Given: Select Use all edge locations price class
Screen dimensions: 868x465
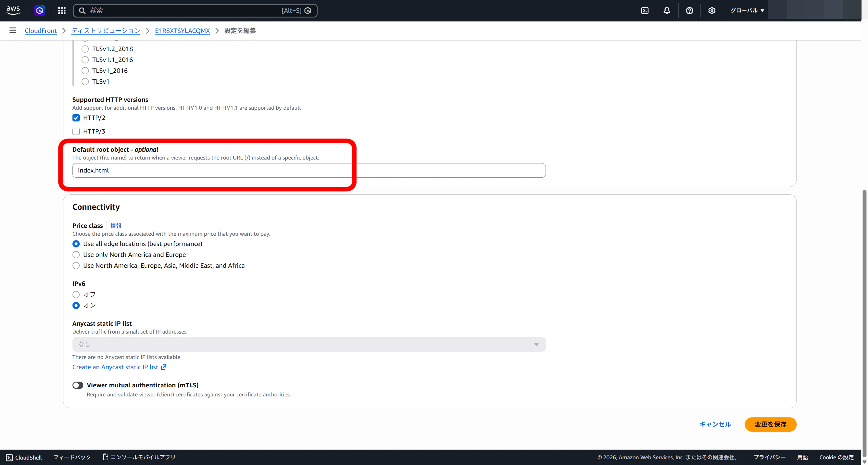Looking at the screenshot, I should [76, 244].
